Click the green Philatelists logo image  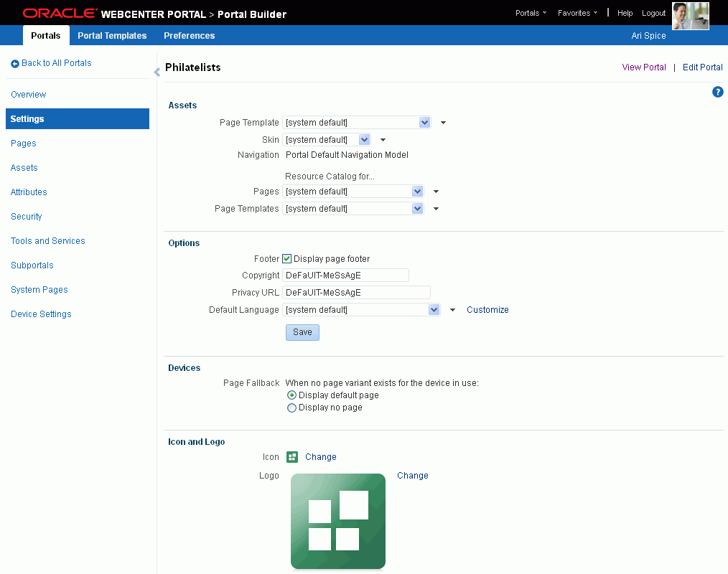[338, 521]
